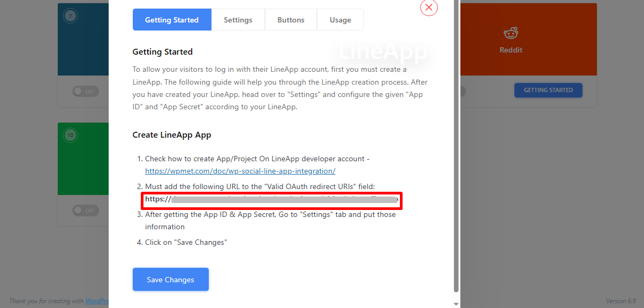This screenshot has width=644, height=308.
Task: Close the LineApp dialog with the red X
Action: (429, 7)
